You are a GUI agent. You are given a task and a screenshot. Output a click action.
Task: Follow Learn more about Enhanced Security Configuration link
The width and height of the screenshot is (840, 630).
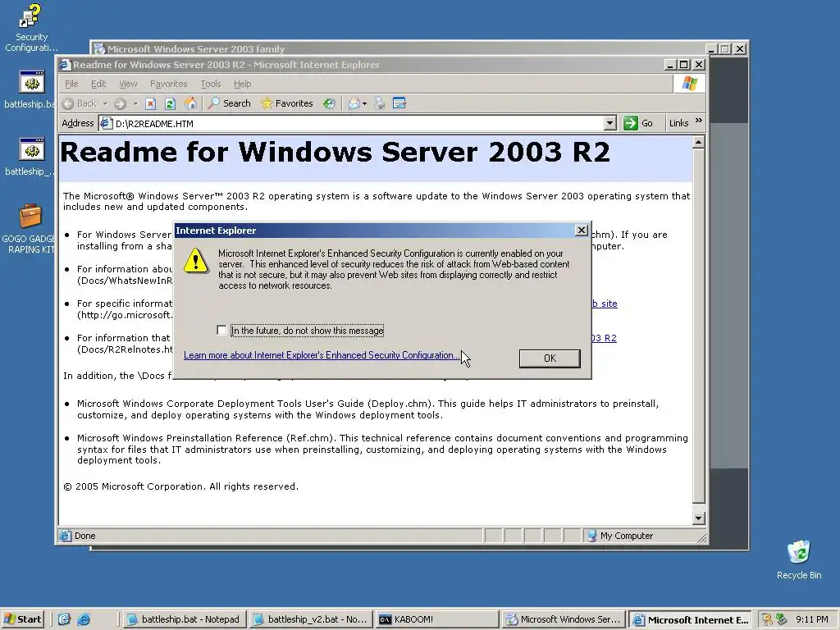(x=322, y=355)
